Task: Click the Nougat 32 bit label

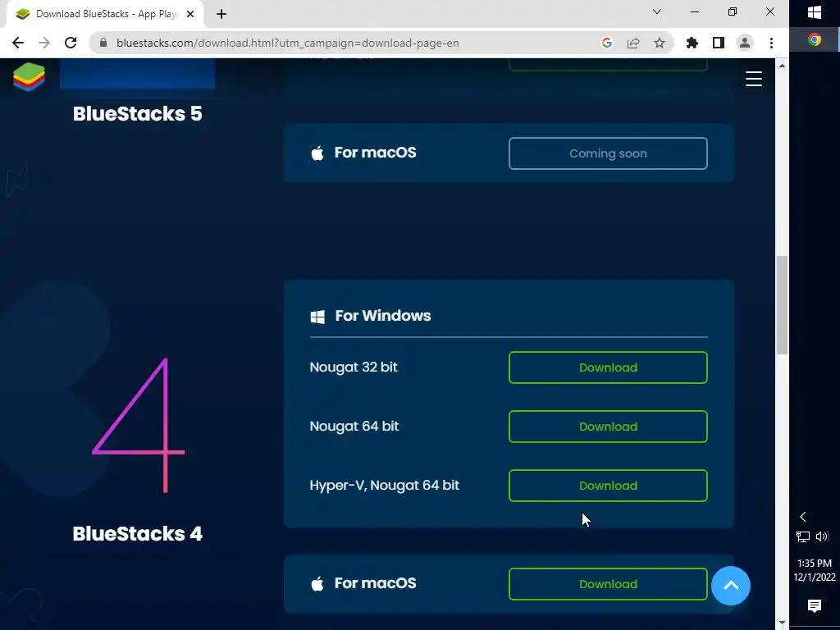Action: [354, 367]
